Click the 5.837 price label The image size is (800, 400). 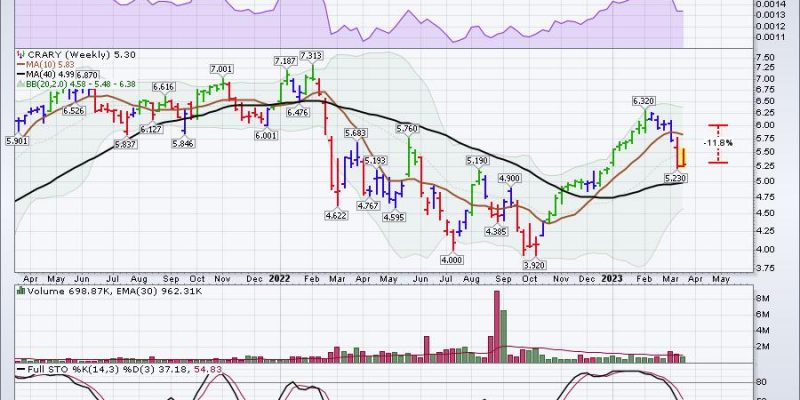(x=126, y=144)
